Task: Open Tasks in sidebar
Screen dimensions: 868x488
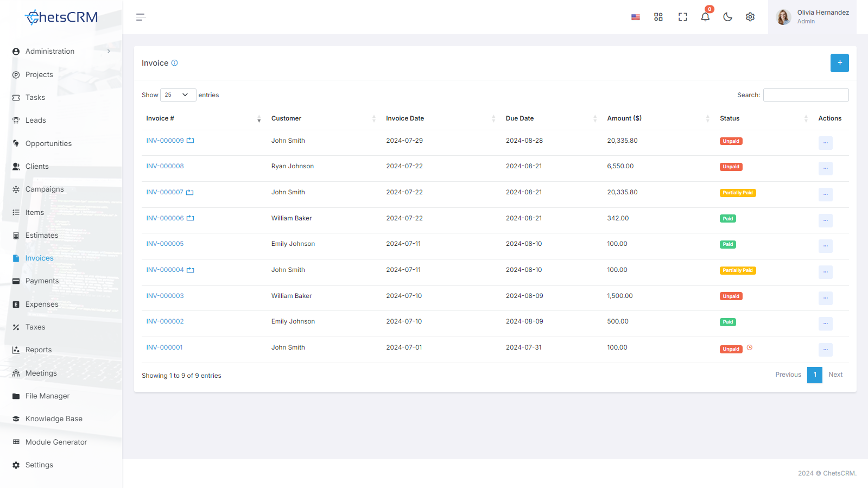Action: click(x=35, y=98)
